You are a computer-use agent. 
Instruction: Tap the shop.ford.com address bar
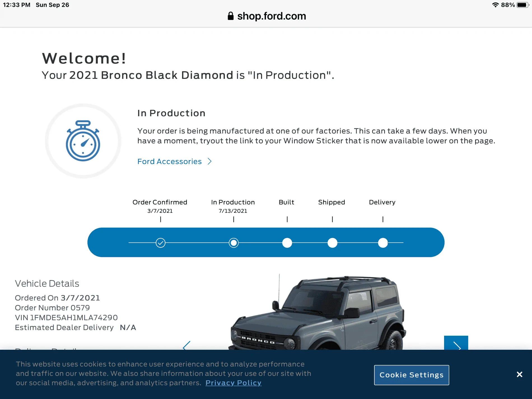(x=266, y=16)
